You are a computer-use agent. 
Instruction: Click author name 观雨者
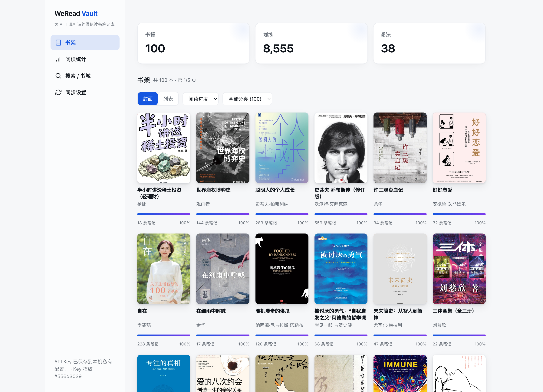203,204
